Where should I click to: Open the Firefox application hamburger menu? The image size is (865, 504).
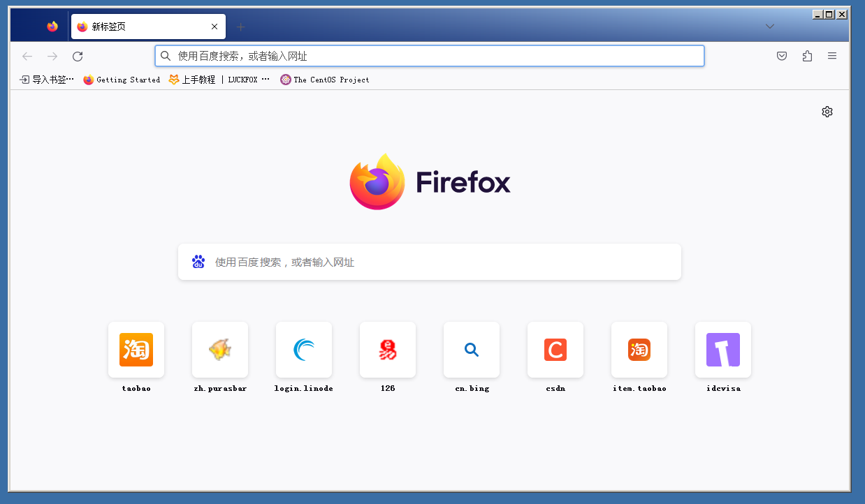[x=832, y=56]
